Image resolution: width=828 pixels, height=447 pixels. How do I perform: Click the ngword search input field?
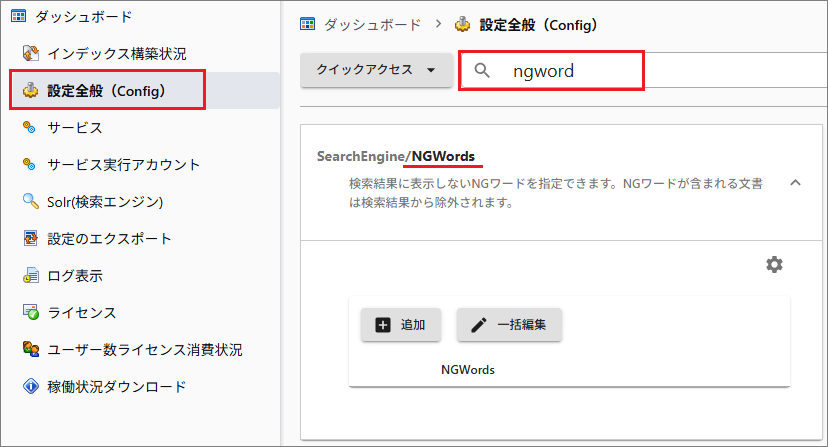(x=570, y=72)
